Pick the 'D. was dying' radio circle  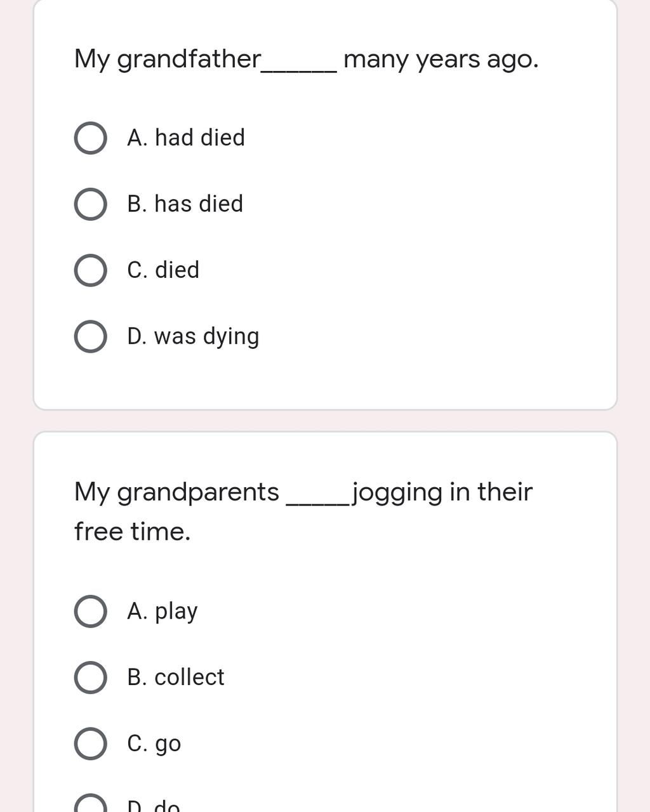(90, 336)
